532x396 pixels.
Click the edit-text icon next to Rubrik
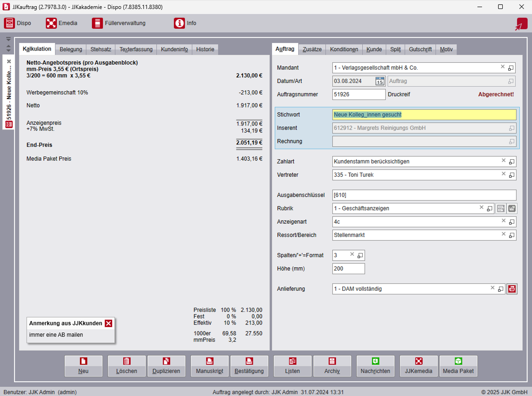(x=501, y=209)
